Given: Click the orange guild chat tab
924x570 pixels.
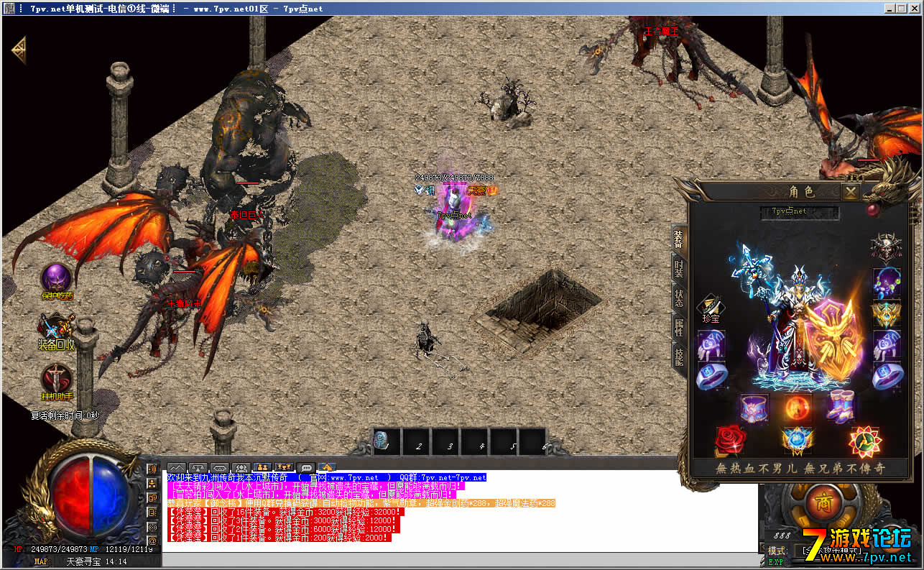Looking at the screenshot, I should tap(285, 467).
